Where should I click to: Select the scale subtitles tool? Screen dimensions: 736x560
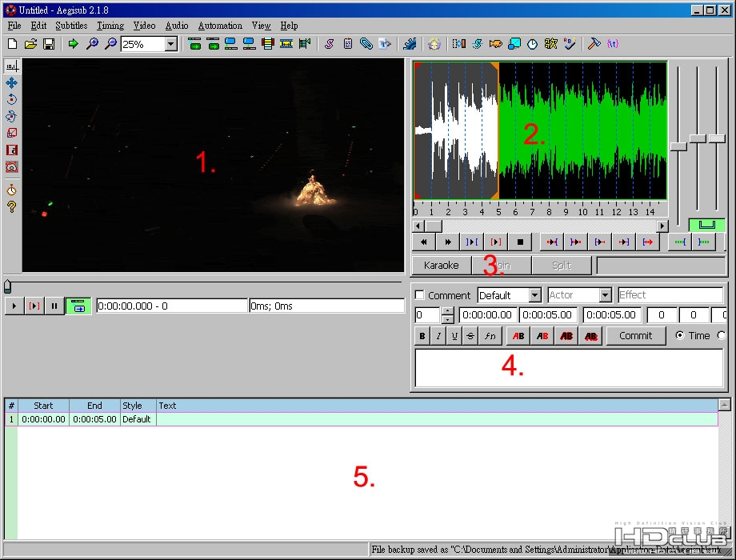coord(12,134)
